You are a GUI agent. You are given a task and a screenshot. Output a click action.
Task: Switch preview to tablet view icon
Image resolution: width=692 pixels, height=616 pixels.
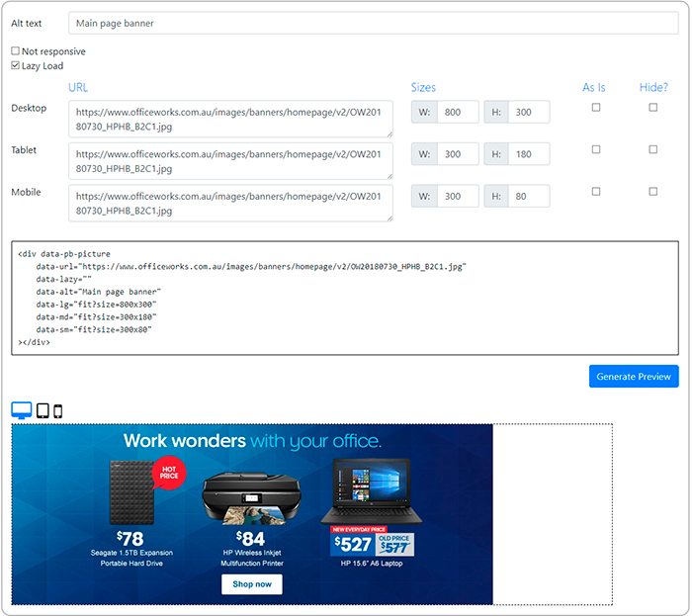coord(43,410)
